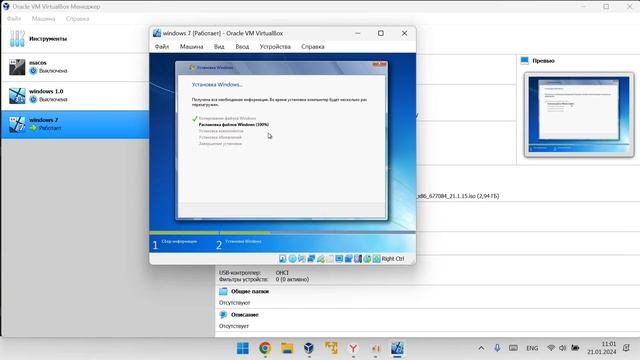The image size is (640, 360).
Task: Open Файл menu in windows 7 VM window
Action: tap(162, 47)
